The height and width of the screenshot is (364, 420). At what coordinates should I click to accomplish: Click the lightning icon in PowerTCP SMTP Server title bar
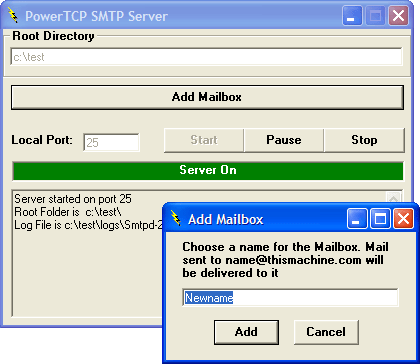[x=13, y=15]
